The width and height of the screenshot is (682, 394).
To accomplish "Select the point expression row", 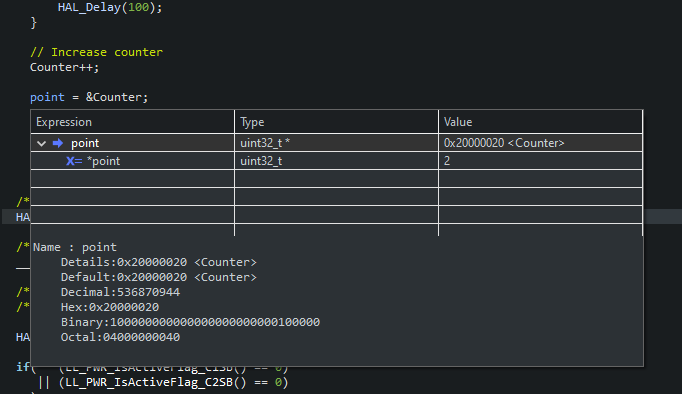I will (x=336, y=143).
